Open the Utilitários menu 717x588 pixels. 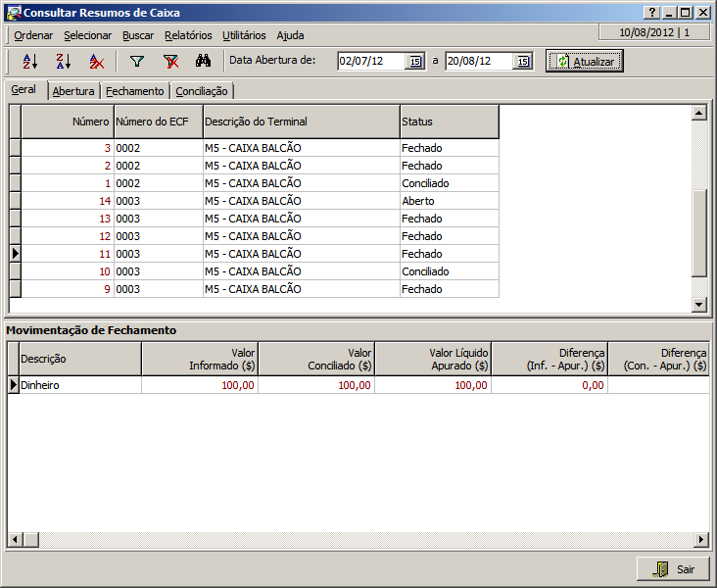[244, 35]
